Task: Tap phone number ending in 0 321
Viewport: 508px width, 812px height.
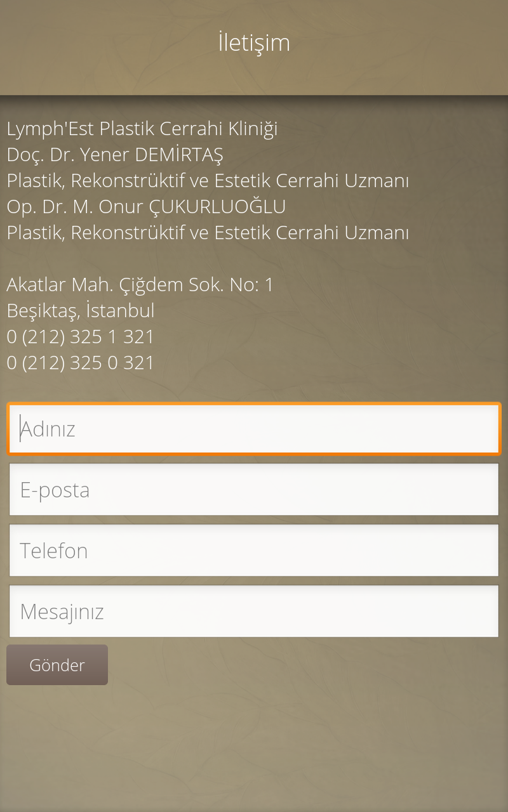Action: point(81,363)
